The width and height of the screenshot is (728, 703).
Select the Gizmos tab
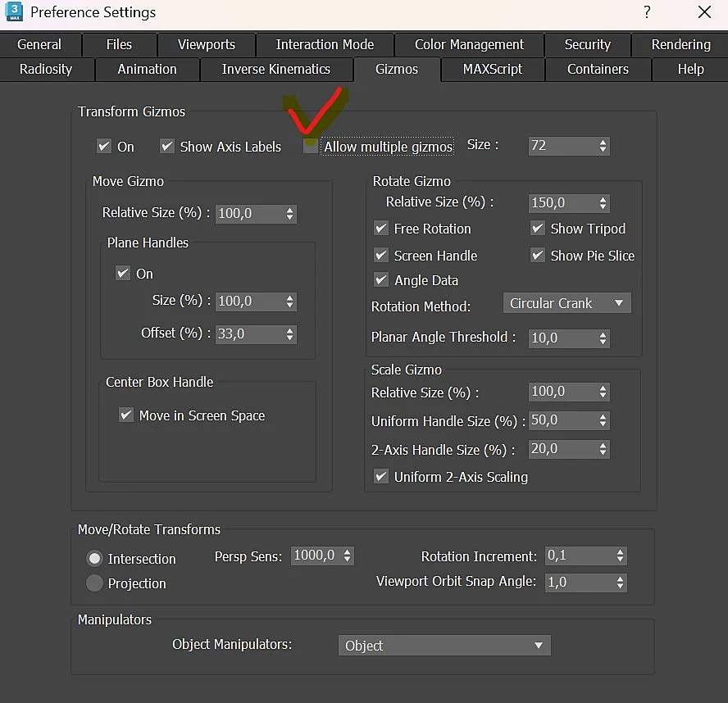click(397, 69)
